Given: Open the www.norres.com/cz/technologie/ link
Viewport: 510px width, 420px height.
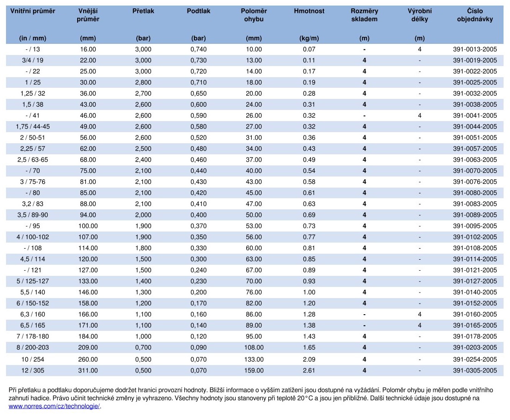Looking at the screenshot, I should click(x=54, y=407).
